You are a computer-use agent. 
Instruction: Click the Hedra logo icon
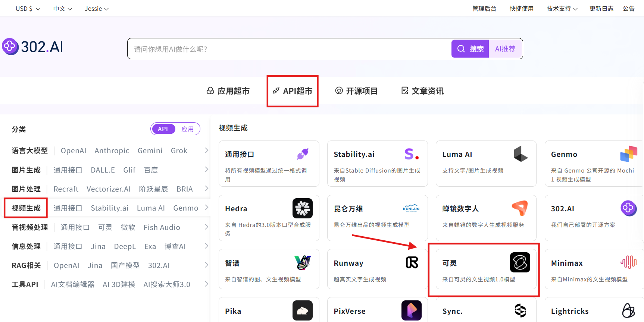tap(303, 208)
